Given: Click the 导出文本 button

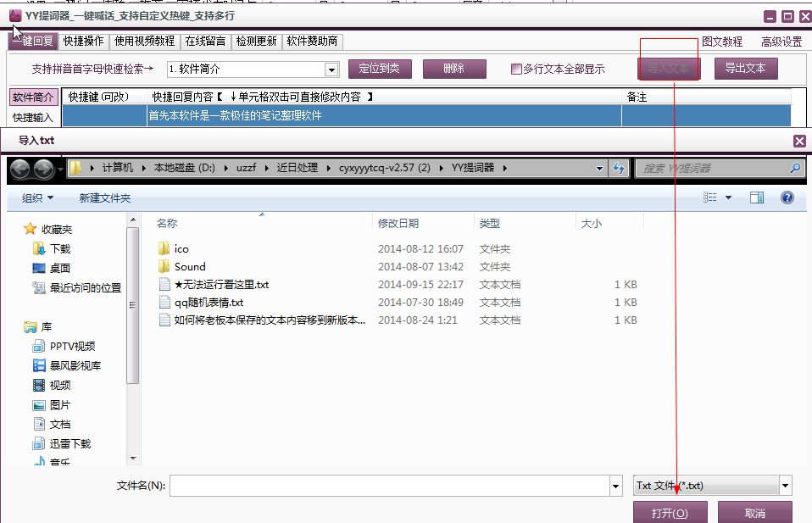Looking at the screenshot, I should [746, 69].
